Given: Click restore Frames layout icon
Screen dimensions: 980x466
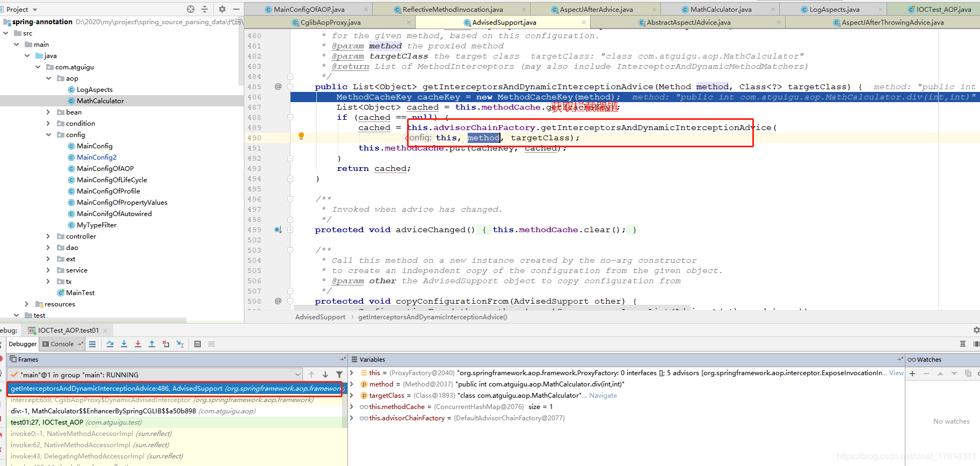Looking at the screenshot, I should [343, 359].
